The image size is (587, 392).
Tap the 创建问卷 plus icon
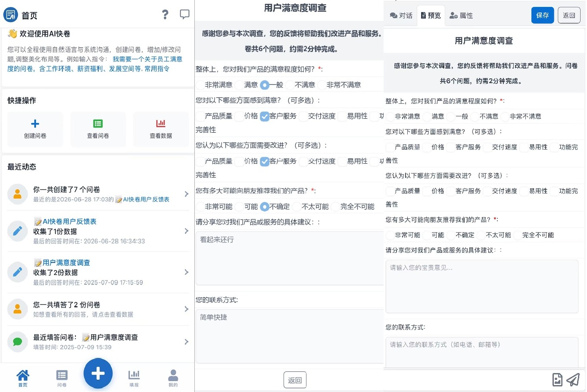(35, 124)
